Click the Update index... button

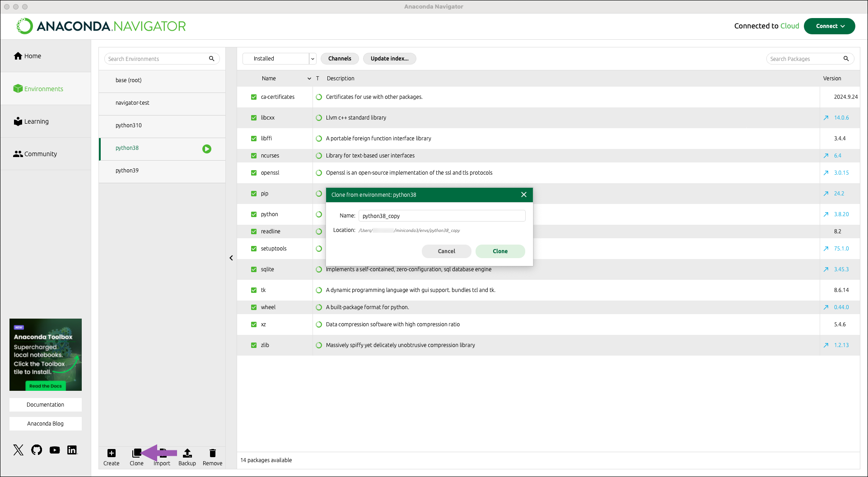click(390, 59)
